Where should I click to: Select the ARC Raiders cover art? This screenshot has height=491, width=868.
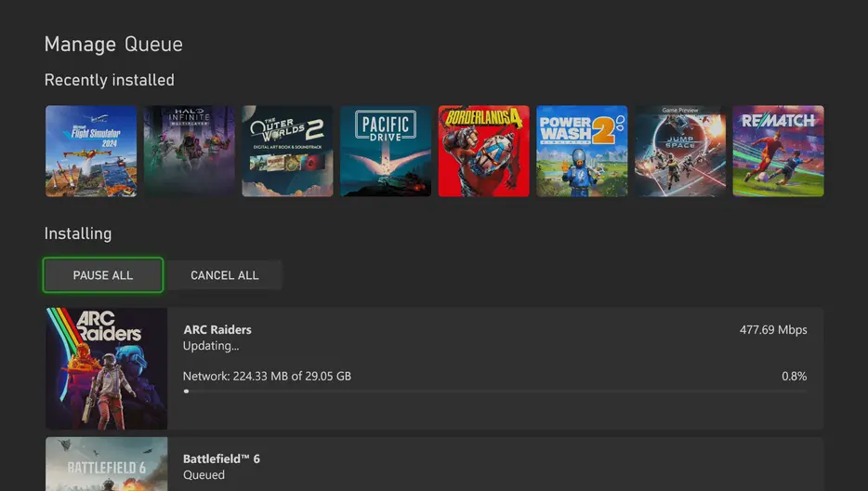pyautogui.click(x=106, y=368)
